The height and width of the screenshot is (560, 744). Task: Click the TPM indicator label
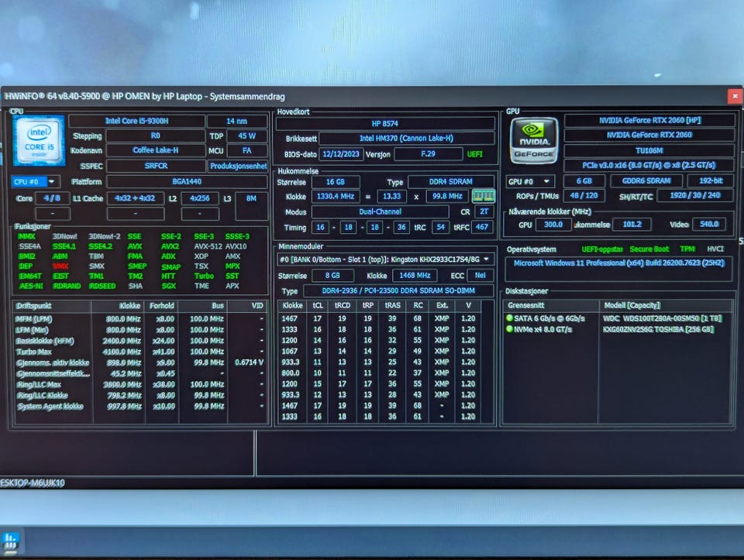(687, 249)
